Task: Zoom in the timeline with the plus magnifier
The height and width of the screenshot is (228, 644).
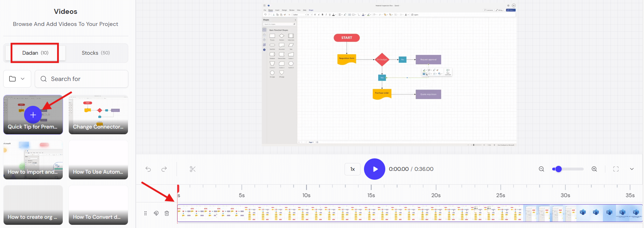Action: coord(594,169)
